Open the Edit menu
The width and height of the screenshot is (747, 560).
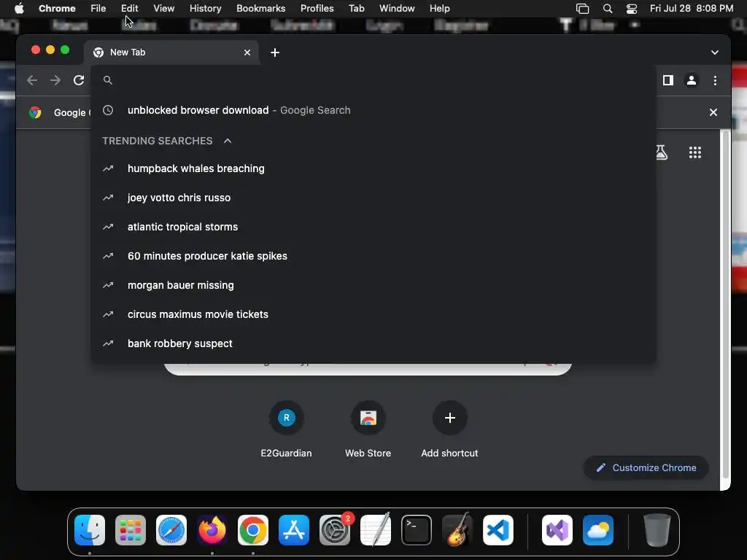click(x=130, y=9)
